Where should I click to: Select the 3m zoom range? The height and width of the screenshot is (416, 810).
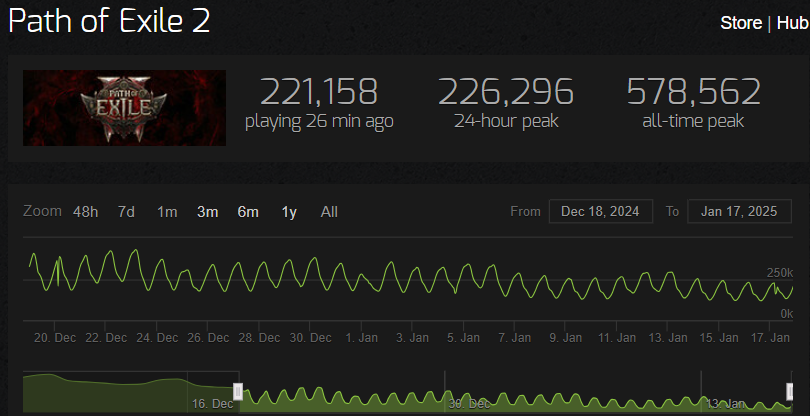208,212
